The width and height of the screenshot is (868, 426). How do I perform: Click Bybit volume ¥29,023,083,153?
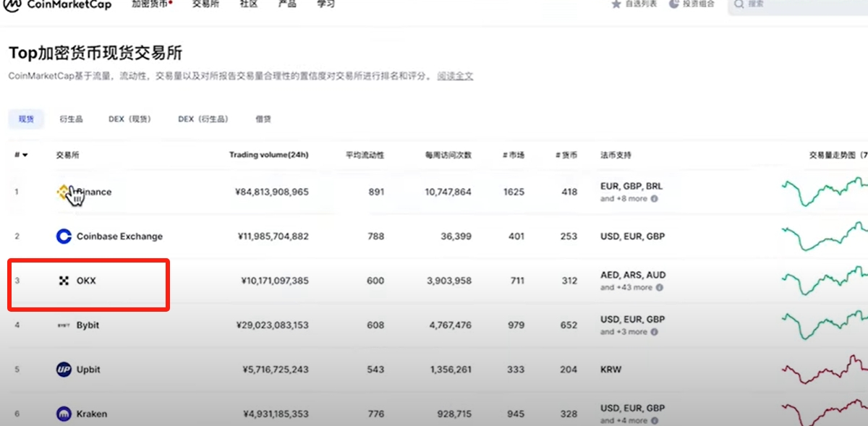[x=272, y=325]
